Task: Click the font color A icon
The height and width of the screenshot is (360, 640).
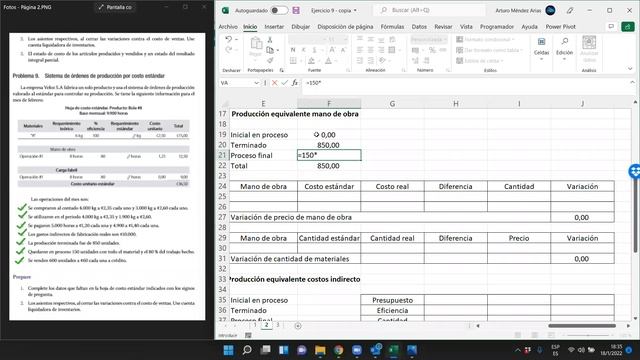Action: click(328, 60)
